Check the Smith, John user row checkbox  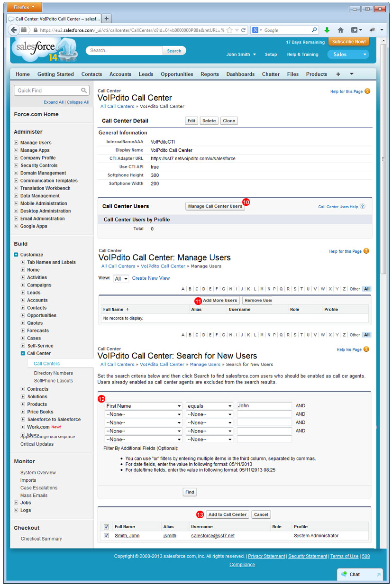105,535
